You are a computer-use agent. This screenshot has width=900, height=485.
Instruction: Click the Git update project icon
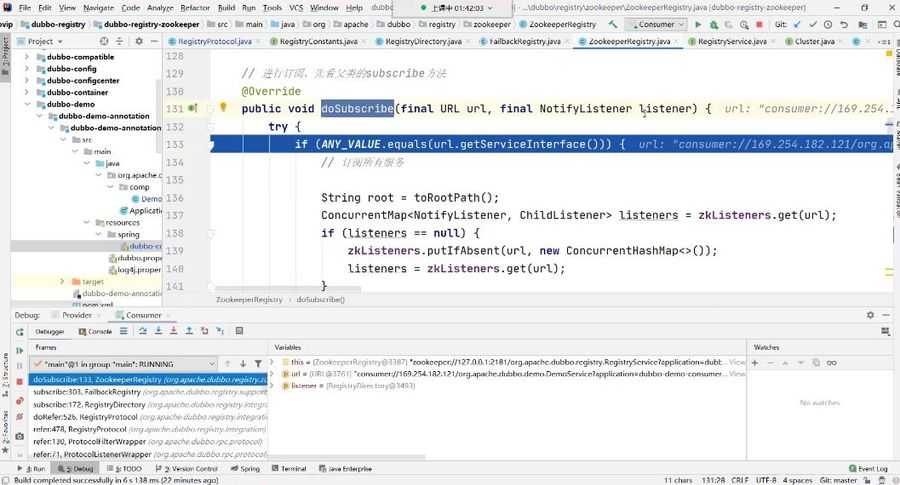coord(797,25)
